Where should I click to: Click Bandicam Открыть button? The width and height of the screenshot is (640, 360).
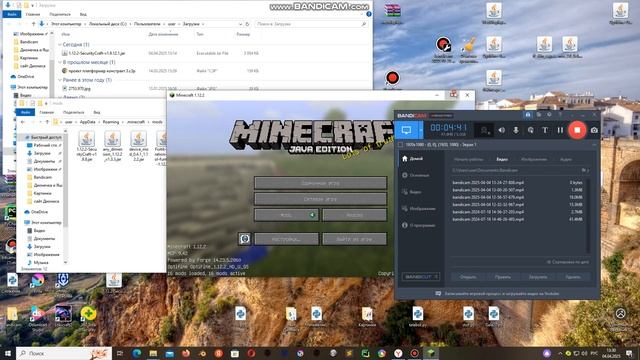[468, 277]
